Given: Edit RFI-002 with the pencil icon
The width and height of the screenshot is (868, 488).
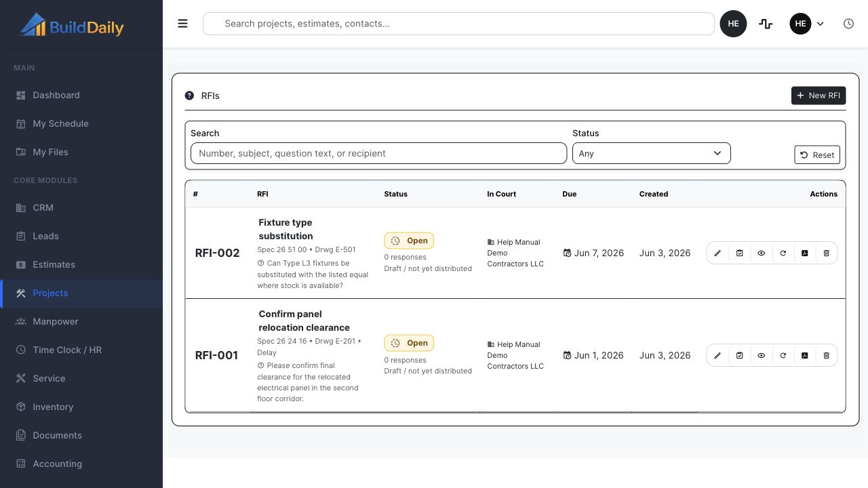Looking at the screenshot, I should click(x=717, y=253).
